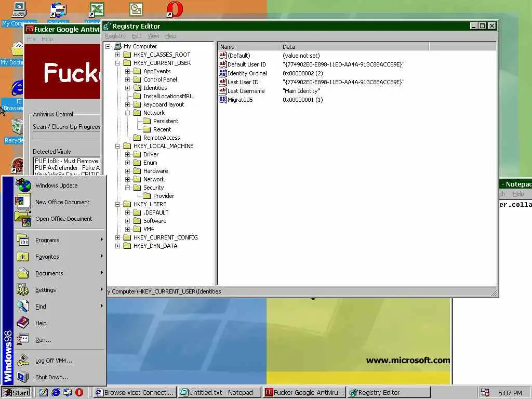This screenshot has height=399, width=532.
Task: Click the New Office Document icon
Action: [x=23, y=202]
